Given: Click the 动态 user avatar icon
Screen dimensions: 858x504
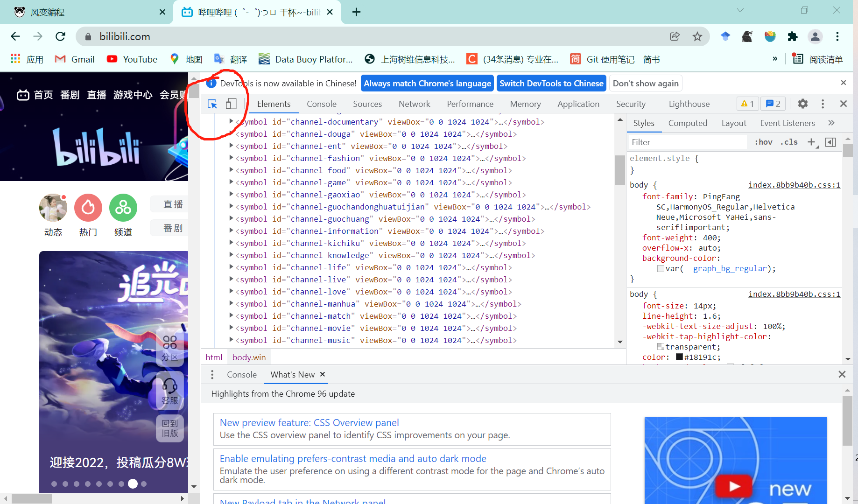Looking at the screenshot, I should click(x=53, y=208).
